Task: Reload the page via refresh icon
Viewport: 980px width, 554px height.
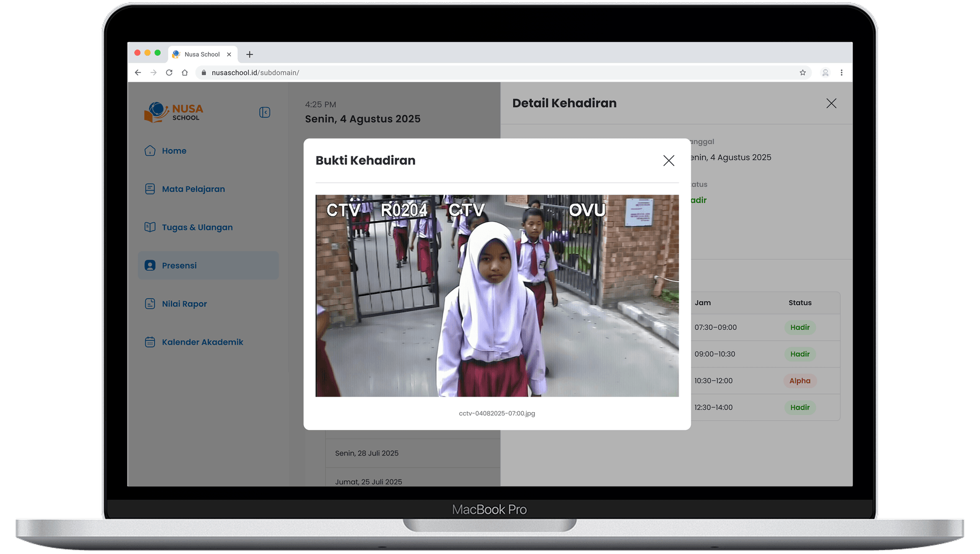Action: point(169,73)
